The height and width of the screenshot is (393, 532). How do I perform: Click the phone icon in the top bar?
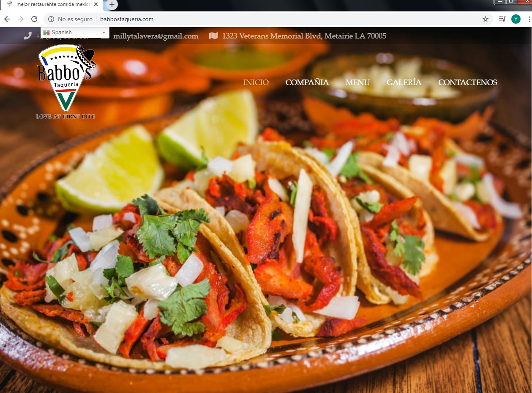(x=27, y=36)
